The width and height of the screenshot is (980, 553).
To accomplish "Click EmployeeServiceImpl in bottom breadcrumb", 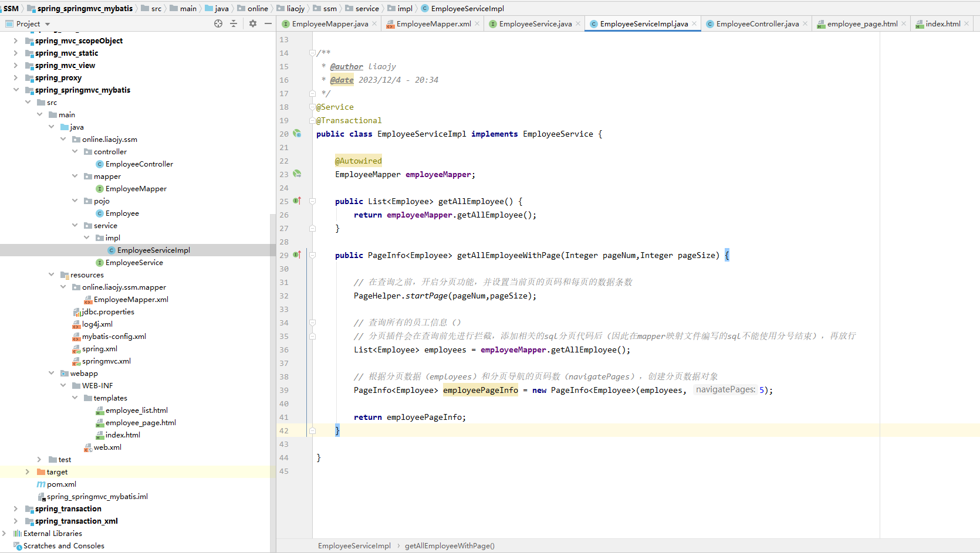I will click(x=354, y=545).
